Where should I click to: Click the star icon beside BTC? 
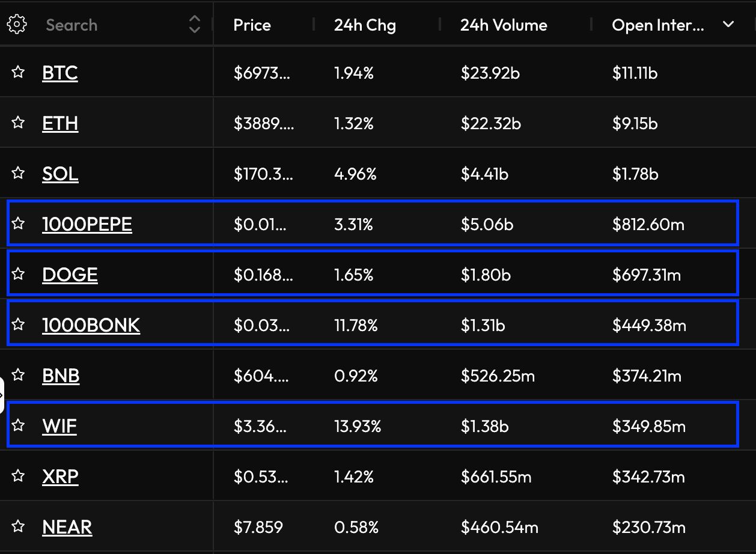coord(17,72)
